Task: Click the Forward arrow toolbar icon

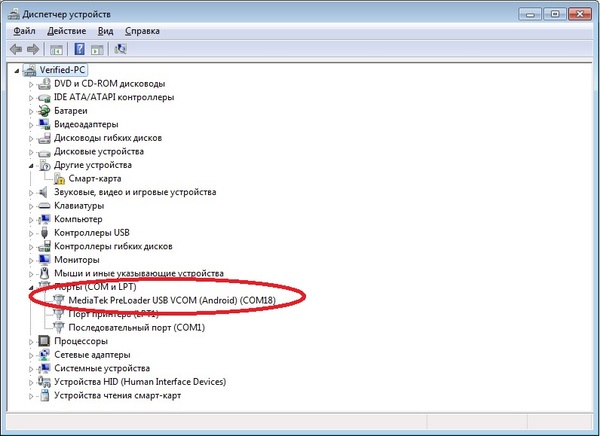Action: point(32,48)
